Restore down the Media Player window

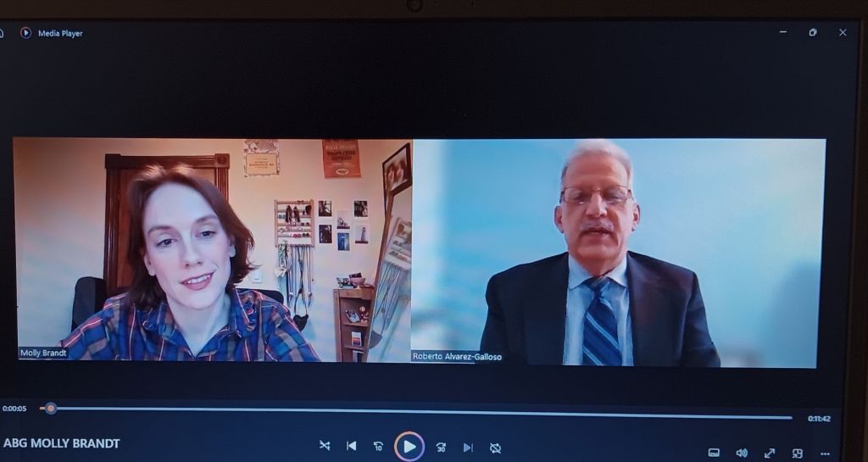(812, 32)
